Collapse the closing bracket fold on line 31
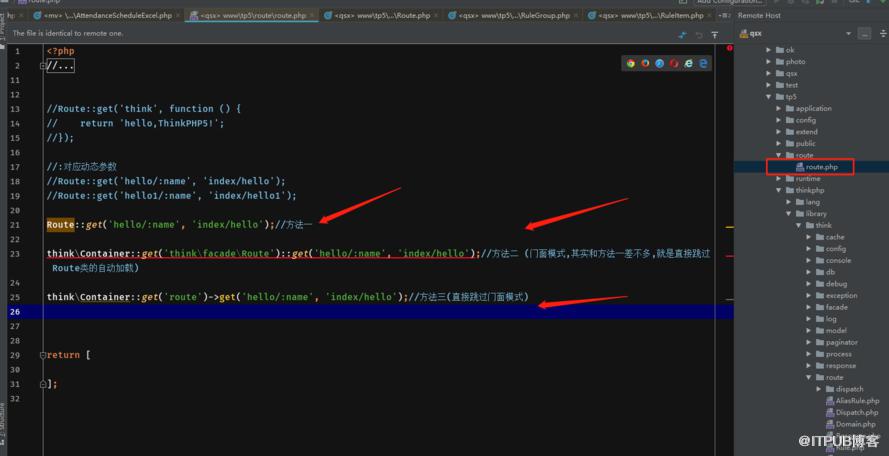The image size is (889, 456). pyautogui.click(x=43, y=384)
